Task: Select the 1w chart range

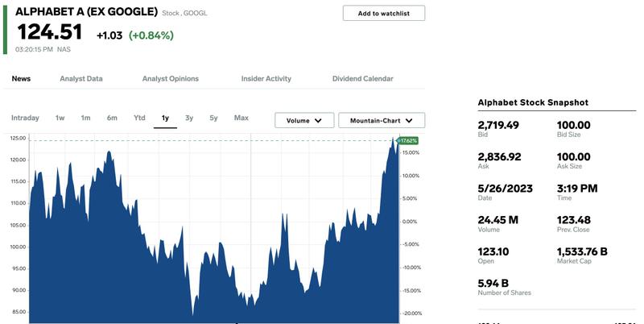Action: tap(60, 118)
